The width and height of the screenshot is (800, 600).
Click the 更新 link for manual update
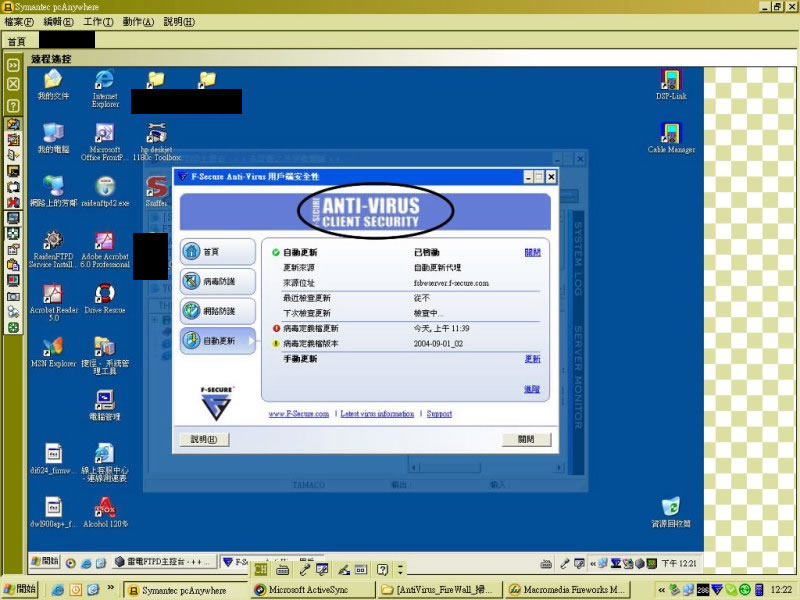[x=532, y=359]
